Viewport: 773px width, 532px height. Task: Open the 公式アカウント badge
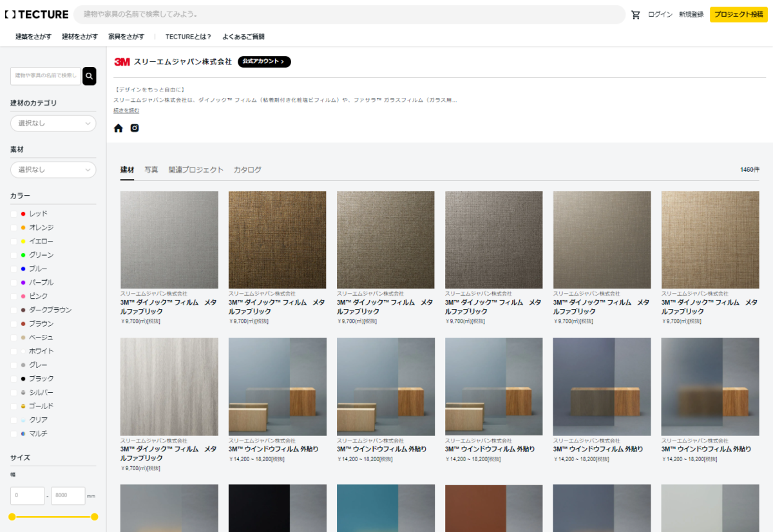tap(264, 62)
